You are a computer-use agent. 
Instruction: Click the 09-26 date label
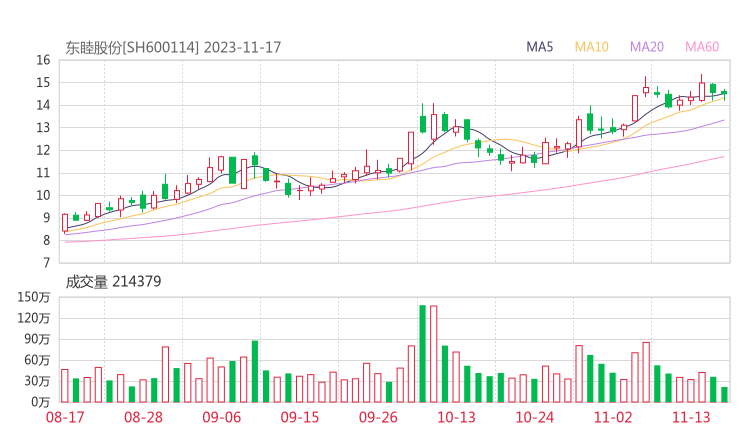pos(378,417)
